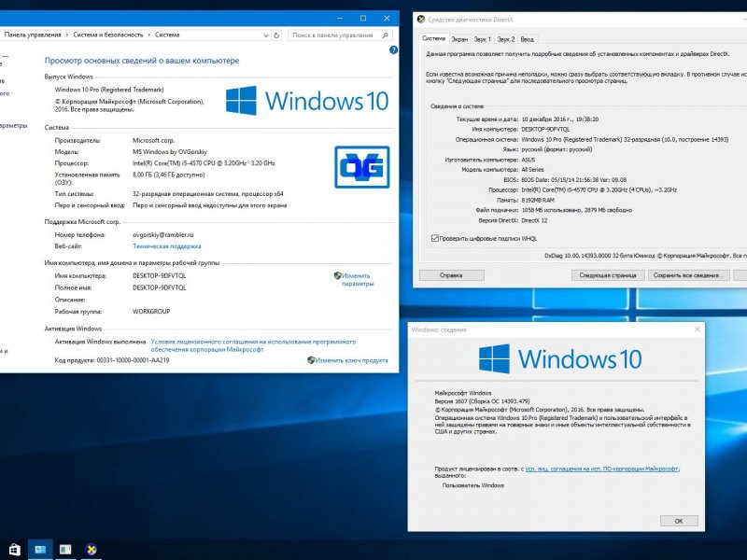Select System window taskbar button
This screenshot has width=747, height=560.
point(40,550)
